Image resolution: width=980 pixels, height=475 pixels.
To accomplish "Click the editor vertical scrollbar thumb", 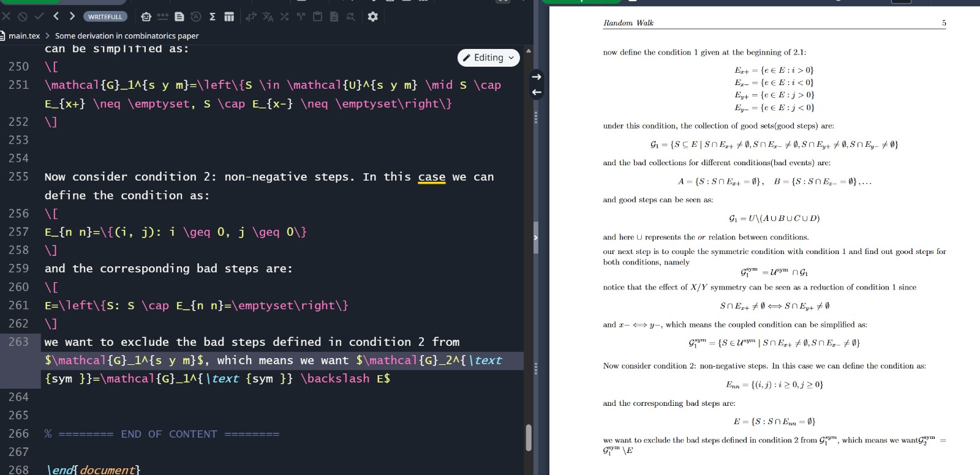I will 529,437.
